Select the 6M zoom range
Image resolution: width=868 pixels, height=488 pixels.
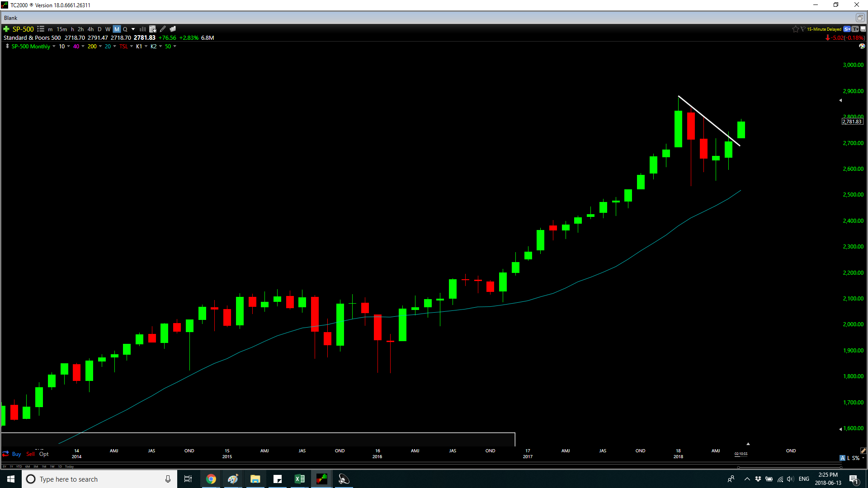(28, 466)
